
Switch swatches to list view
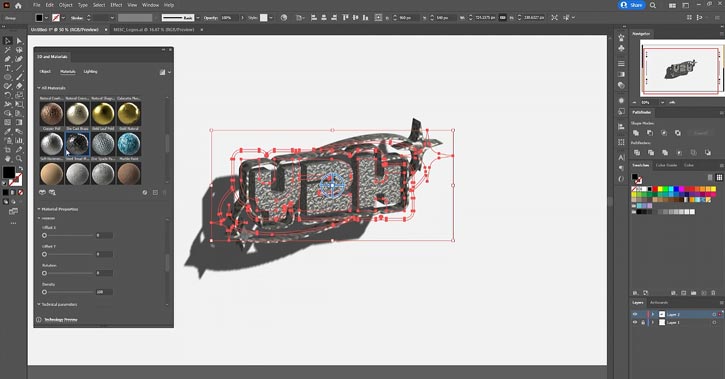click(710, 177)
